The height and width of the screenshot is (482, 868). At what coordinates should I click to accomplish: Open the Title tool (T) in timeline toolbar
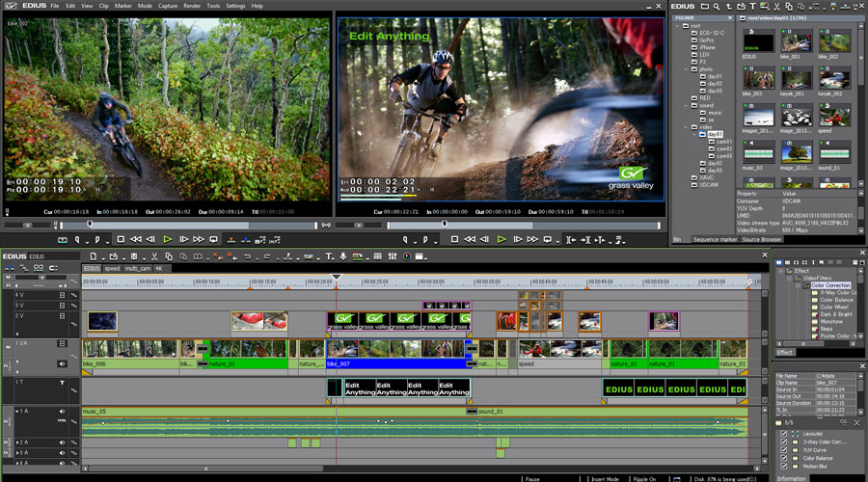[329, 256]
